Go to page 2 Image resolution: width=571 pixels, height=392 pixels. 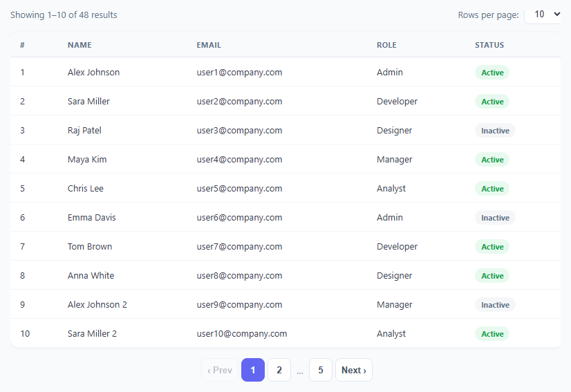(279, 370)
